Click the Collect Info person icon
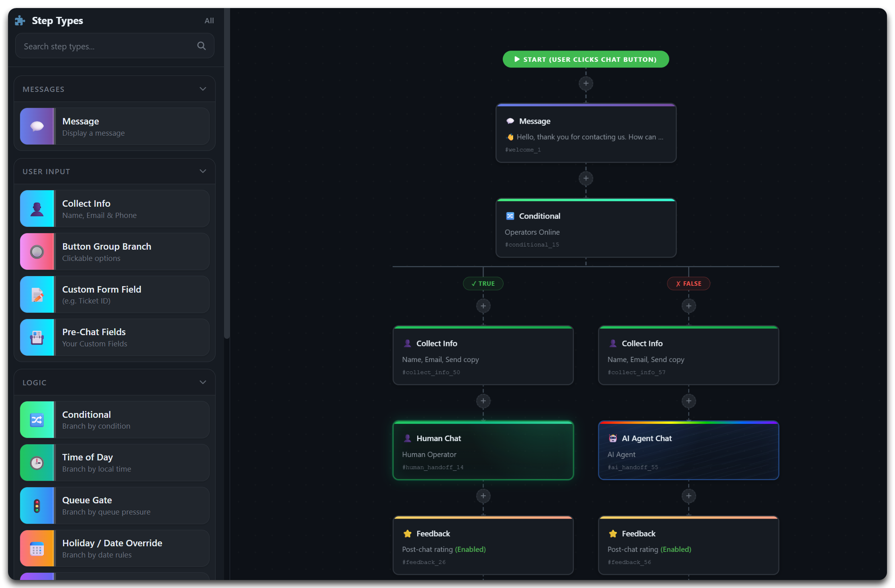This screenshot has height=588, width=895. (37, 208)
